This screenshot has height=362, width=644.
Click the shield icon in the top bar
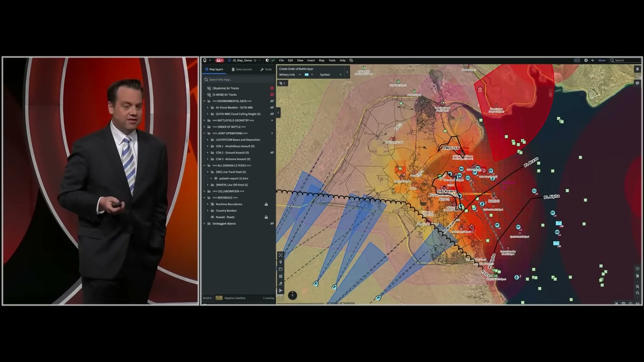coord(267,60)
